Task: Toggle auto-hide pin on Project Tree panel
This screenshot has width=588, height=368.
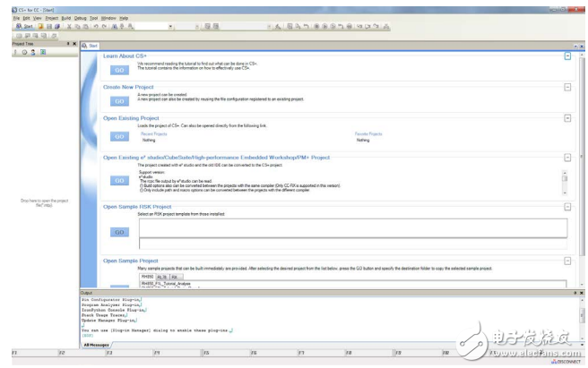Action: tap(68, 43)
